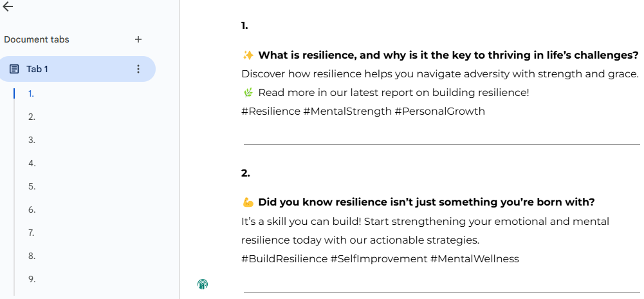Navigate to outline heading 4.
The width and height of the screenshot is (644, 299).
[32, 163]
